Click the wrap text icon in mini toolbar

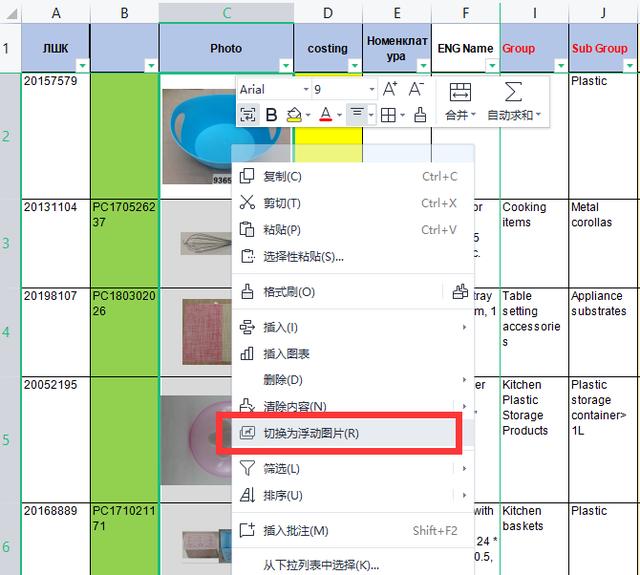coord(248,115)
